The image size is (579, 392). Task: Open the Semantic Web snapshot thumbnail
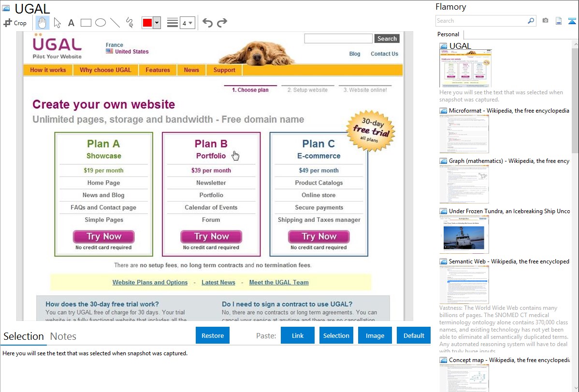tap(464, 284)
